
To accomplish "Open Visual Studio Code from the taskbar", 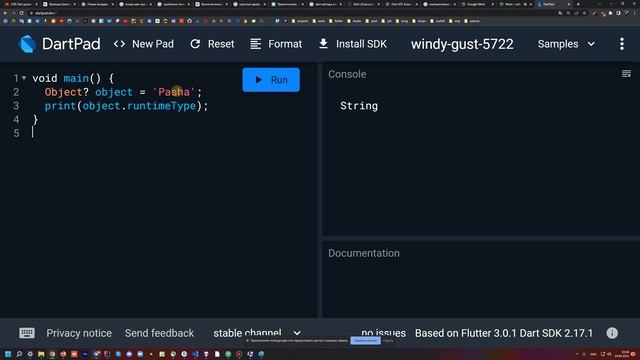I will point(195,354).
